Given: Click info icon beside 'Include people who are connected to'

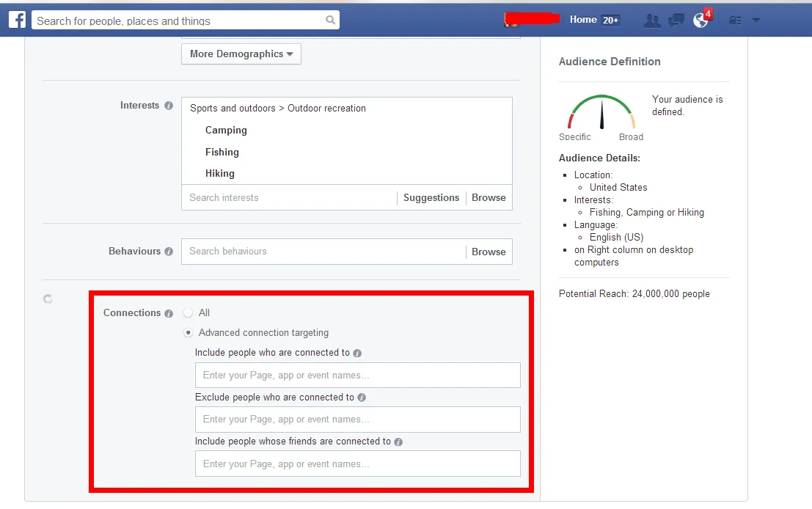Looking at the screenshot, I should click(357, 353).
